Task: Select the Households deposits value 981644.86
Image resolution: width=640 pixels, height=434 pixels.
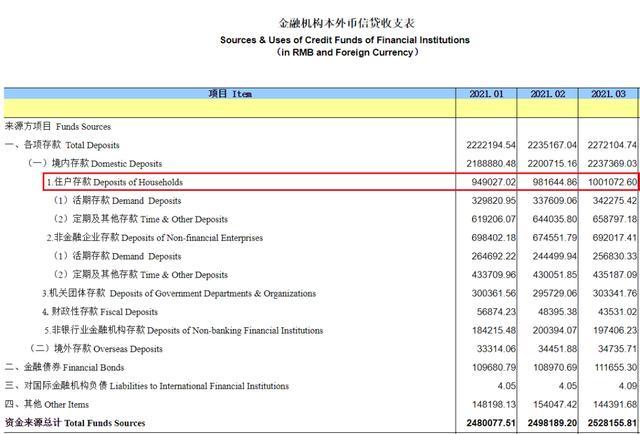Action: pos(555,182)
